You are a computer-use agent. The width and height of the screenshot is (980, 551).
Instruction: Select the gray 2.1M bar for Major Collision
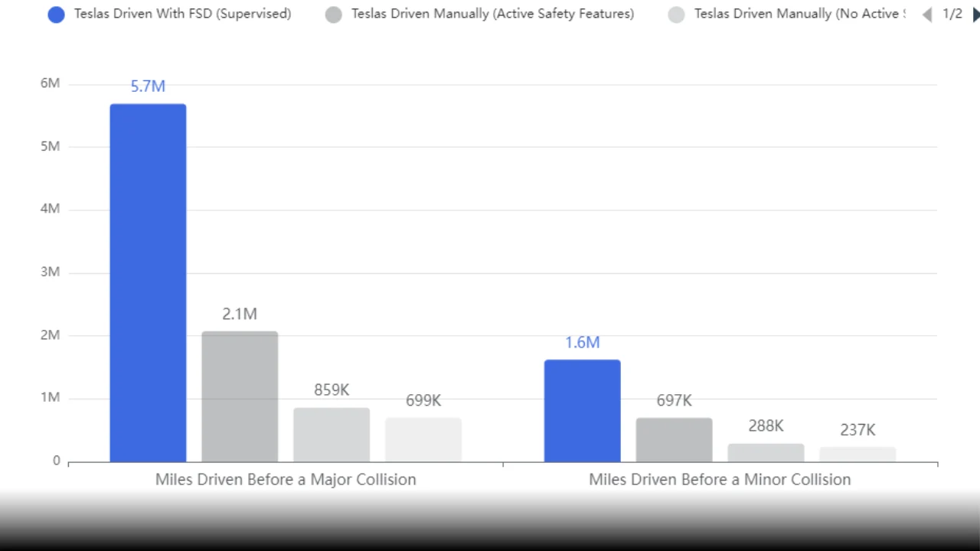pos(240,396)
